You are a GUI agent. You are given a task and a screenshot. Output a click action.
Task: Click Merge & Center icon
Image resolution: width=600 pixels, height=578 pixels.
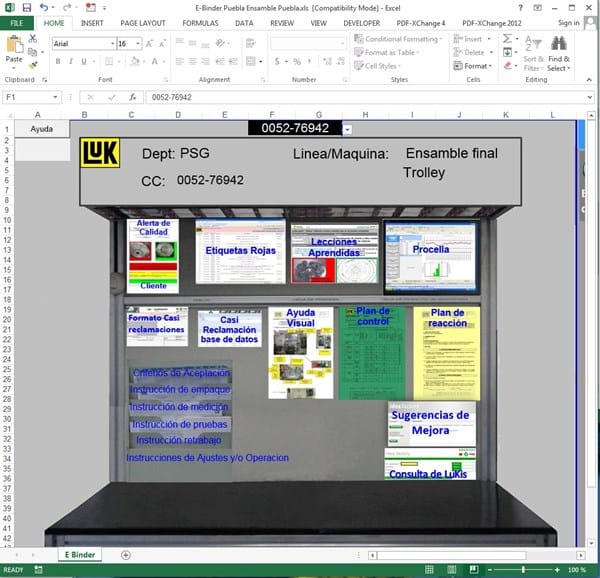click(x=251, y=61)
